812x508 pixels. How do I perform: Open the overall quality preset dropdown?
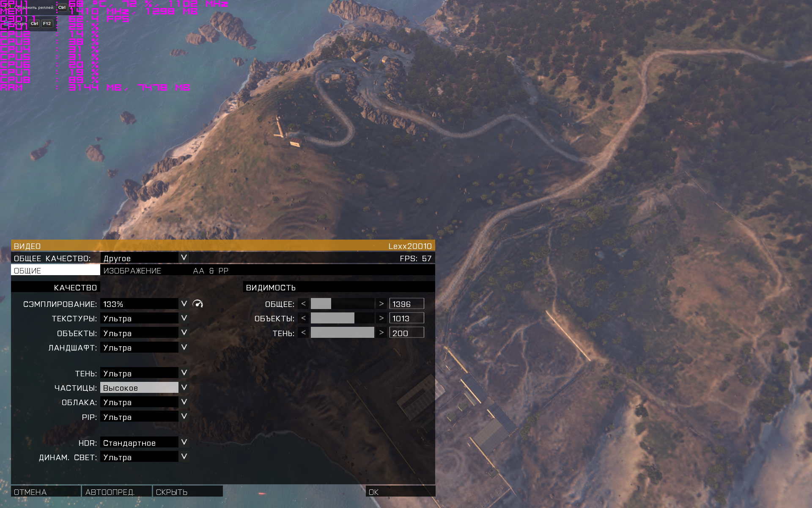click(x=184, y=257)
